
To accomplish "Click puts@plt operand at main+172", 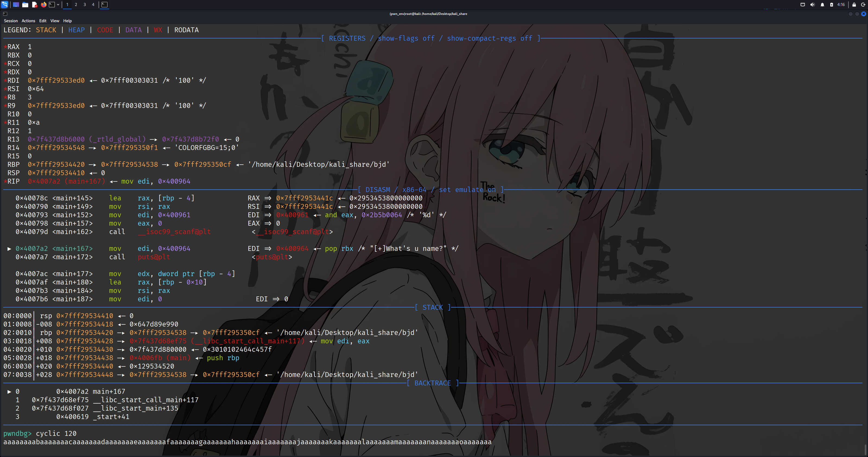I will (154, 257).
